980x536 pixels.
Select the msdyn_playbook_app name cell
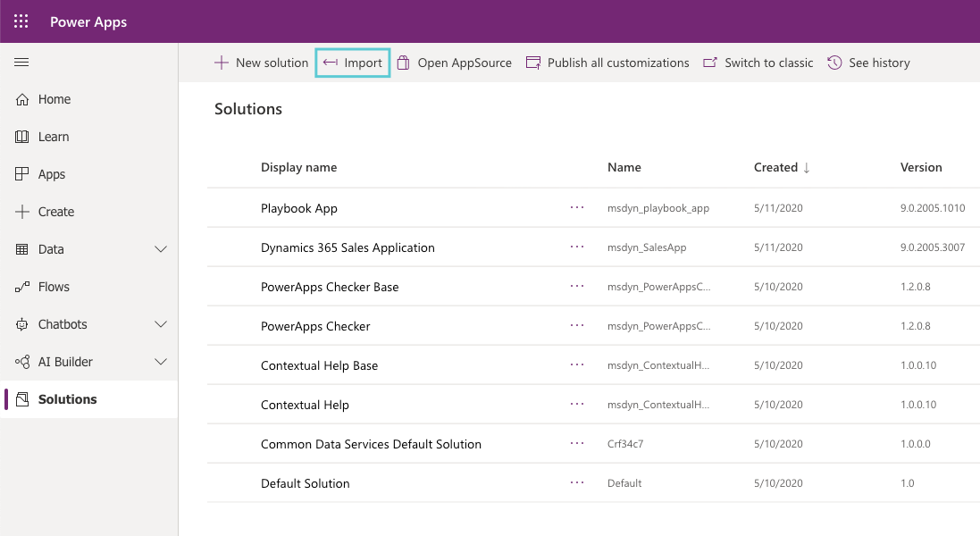coord(658,208)
